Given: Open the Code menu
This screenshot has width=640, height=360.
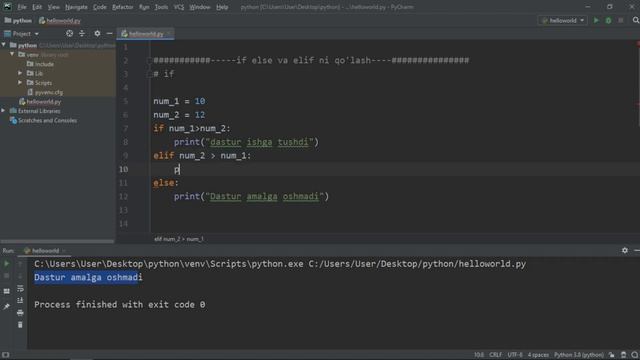Looking at the screenshot, I should click(x=99, y=7).
